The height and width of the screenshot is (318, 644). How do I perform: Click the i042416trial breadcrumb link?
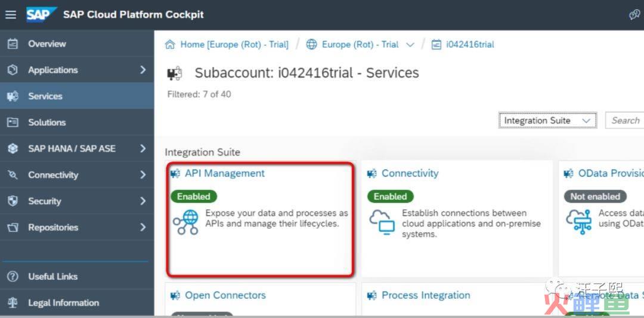tap(470, 45)
